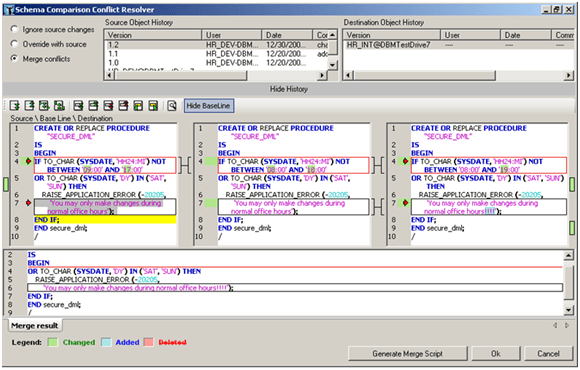Click red diamond marker on Destination line 7
The width and height of the screenshot is (580, 370).
[405, 203]
